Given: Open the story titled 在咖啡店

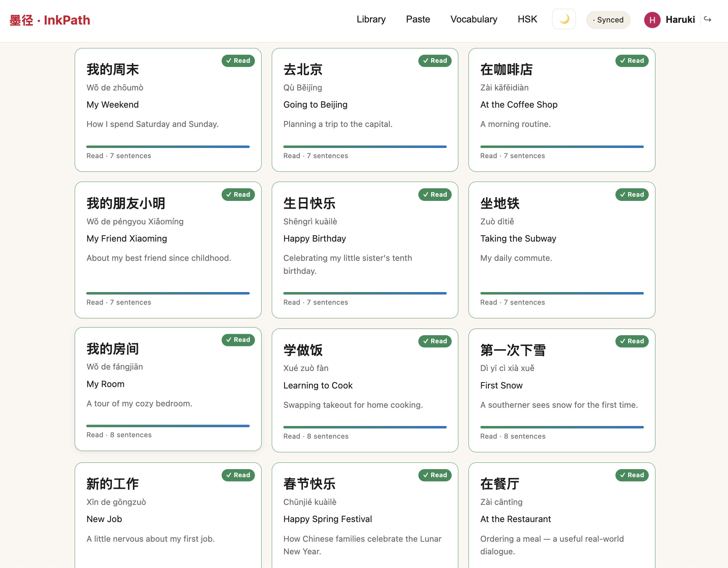Looking at the screenshot, I should click(506, 69).
